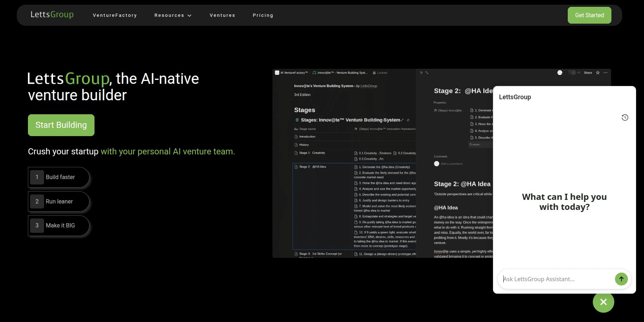Click the LettsGroup logo in navbar
Viewport: 644px width, 322px height.
click(x=52, y=15)
